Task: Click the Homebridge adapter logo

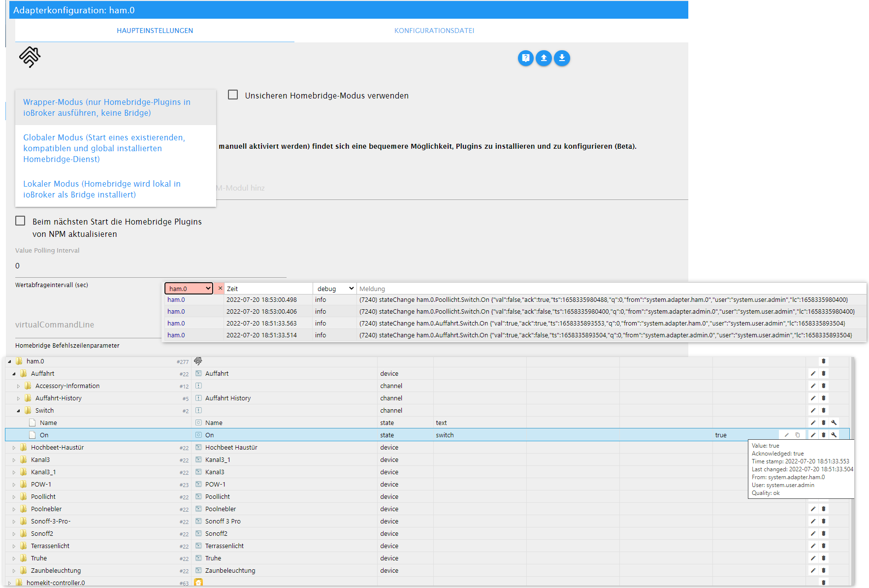Action: 30,57
